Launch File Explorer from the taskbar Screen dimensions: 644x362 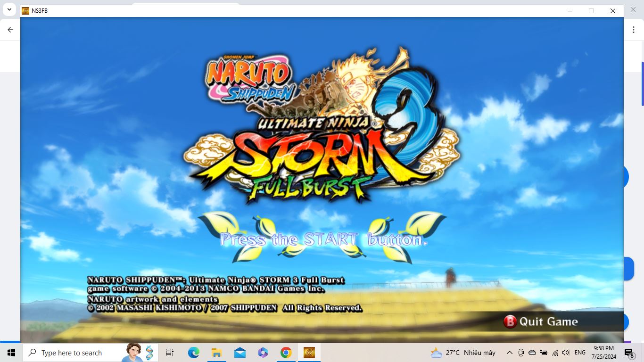tap(216, 353)
